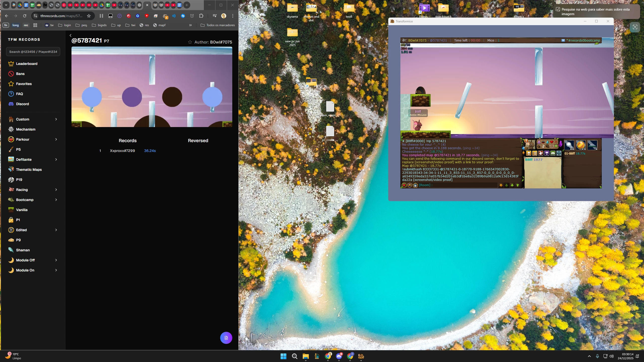Click the orange plus button beside chat
644x362 pixels.
501,185
